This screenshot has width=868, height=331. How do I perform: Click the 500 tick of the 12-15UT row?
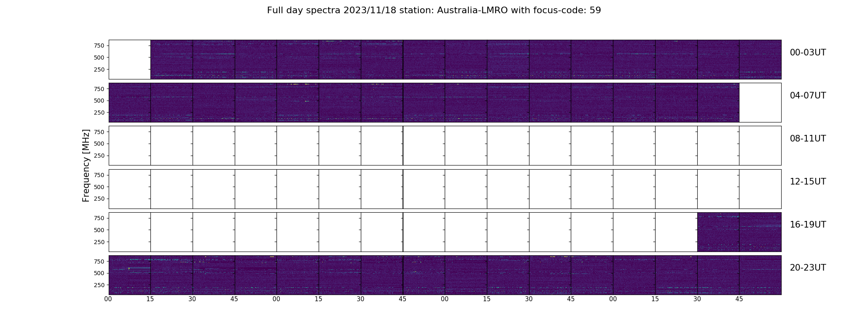point(99,187)
